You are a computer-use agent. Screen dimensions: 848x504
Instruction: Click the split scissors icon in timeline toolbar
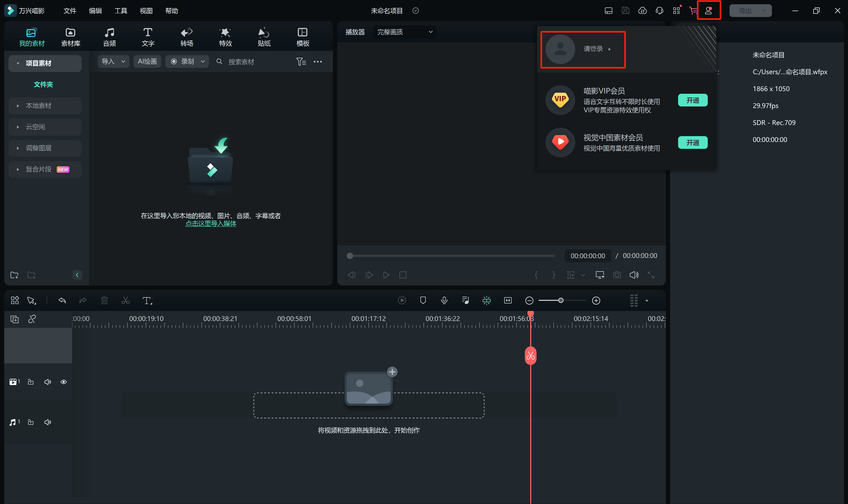[x=125, y=301]
